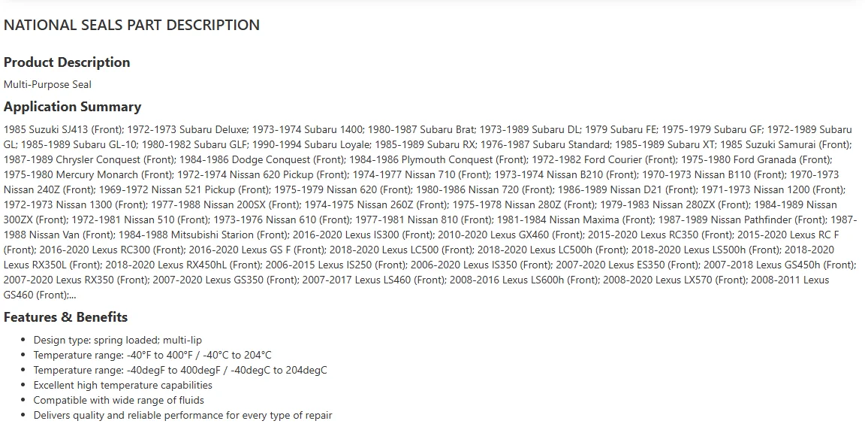
Task: Click the 1975-1980 Mercury Monarch entry
Action: click(x=87, y=175)
